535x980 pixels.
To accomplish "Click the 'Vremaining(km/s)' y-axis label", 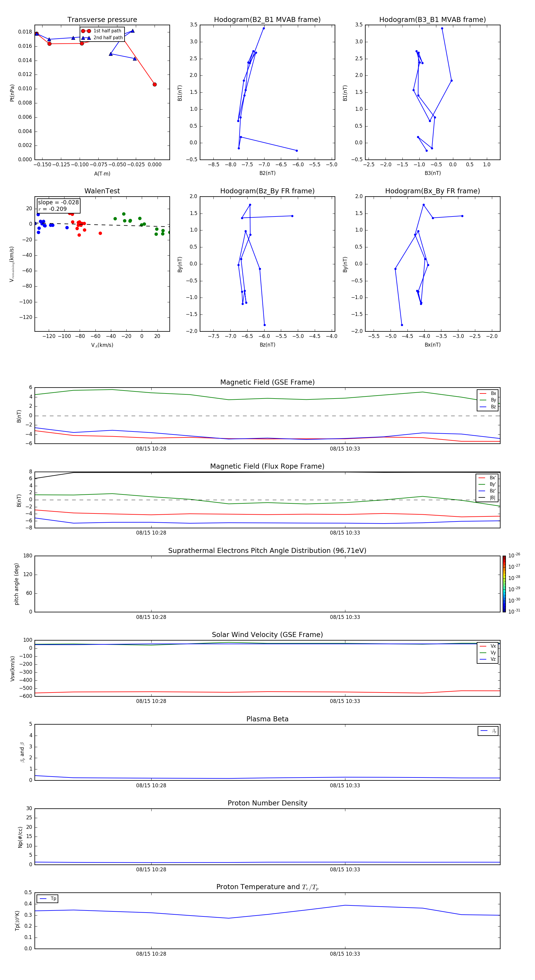I will pyautogui.click(x=12, y=264).
